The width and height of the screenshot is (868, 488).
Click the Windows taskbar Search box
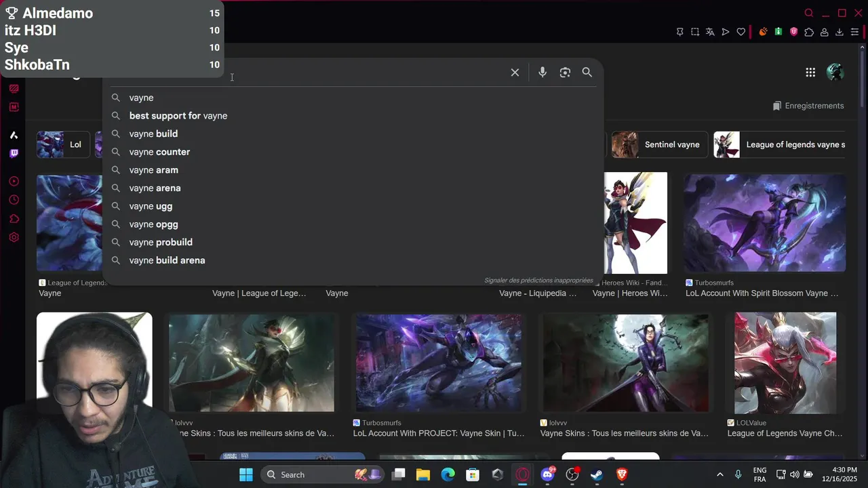coord(322,474)
